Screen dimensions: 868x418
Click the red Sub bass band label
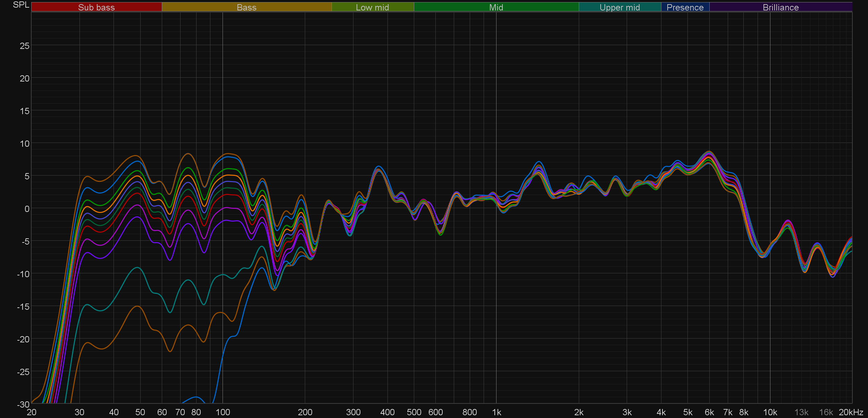96,7
